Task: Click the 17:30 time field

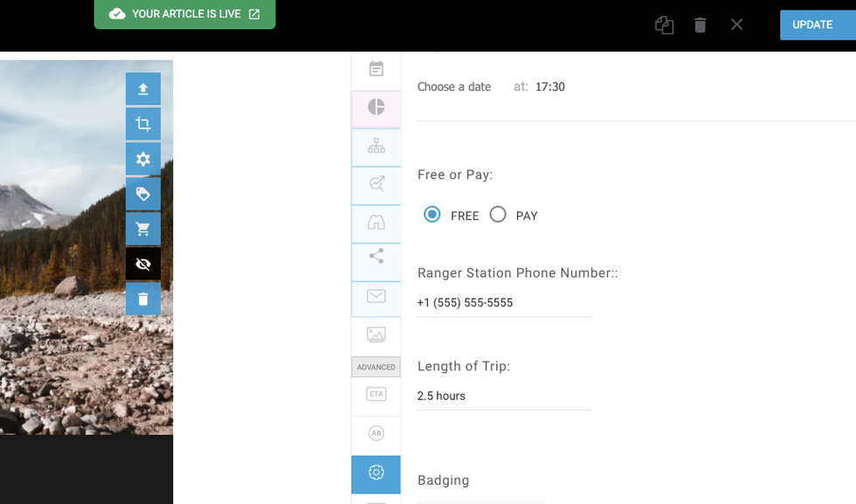Action: pos(549,87)
